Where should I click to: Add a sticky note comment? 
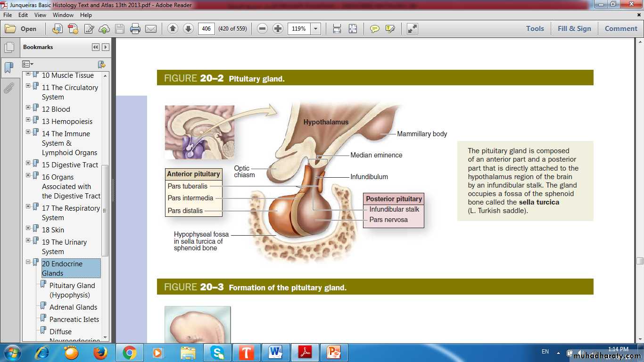(x=375, y=29)
